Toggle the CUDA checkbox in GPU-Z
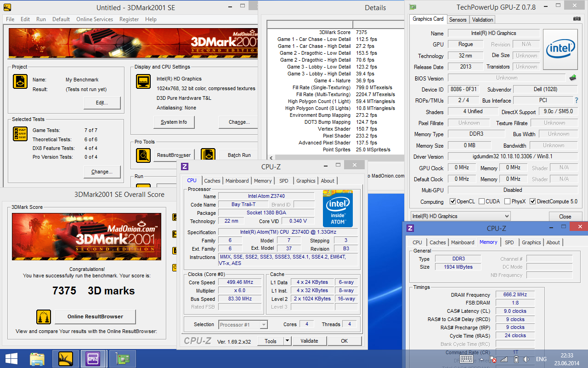 (481, 201)
